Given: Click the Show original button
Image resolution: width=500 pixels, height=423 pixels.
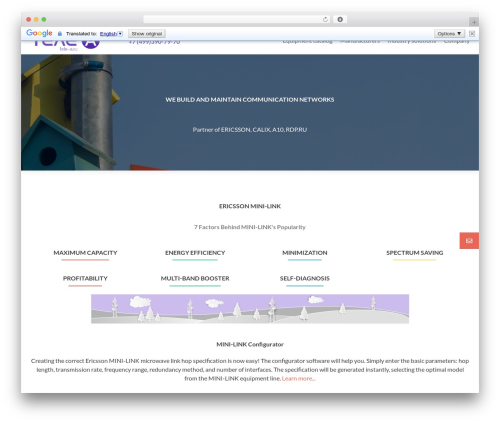Looking at the screenshot, I should coord(147,34).
